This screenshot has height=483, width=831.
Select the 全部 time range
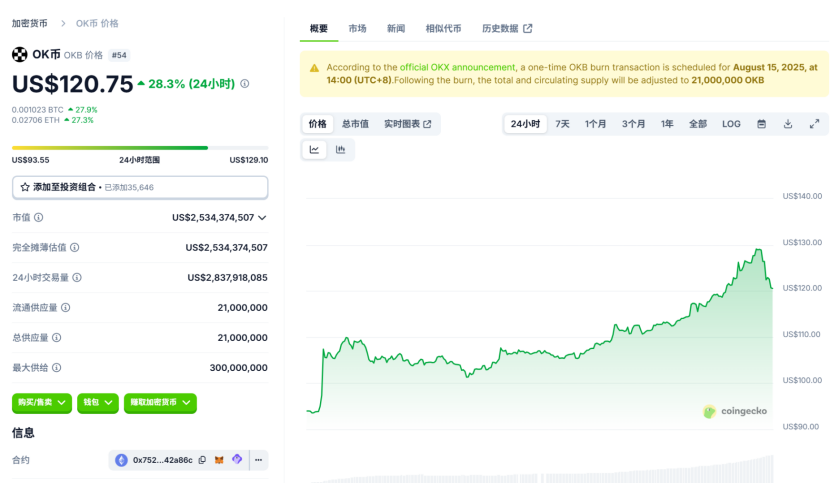click(x=698, y=124)
